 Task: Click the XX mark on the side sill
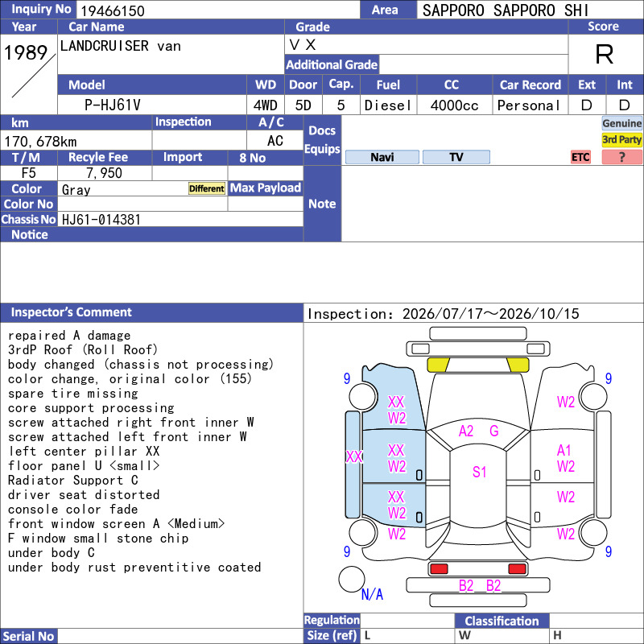pos(353,456)
